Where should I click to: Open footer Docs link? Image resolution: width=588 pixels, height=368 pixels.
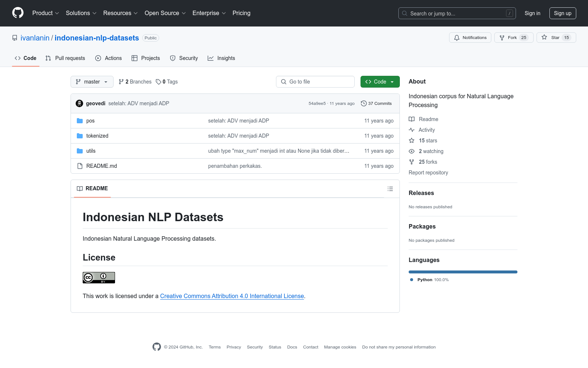click(292, 347)
